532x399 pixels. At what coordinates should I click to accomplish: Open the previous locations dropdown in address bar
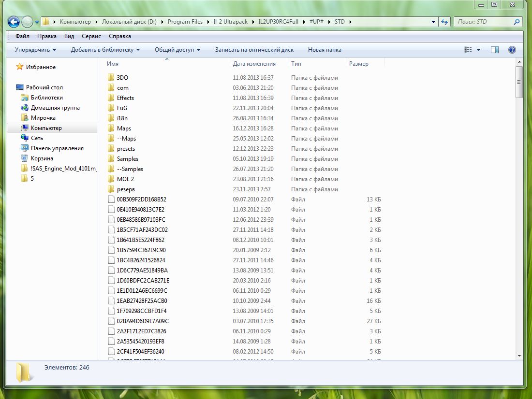point(433,22)
